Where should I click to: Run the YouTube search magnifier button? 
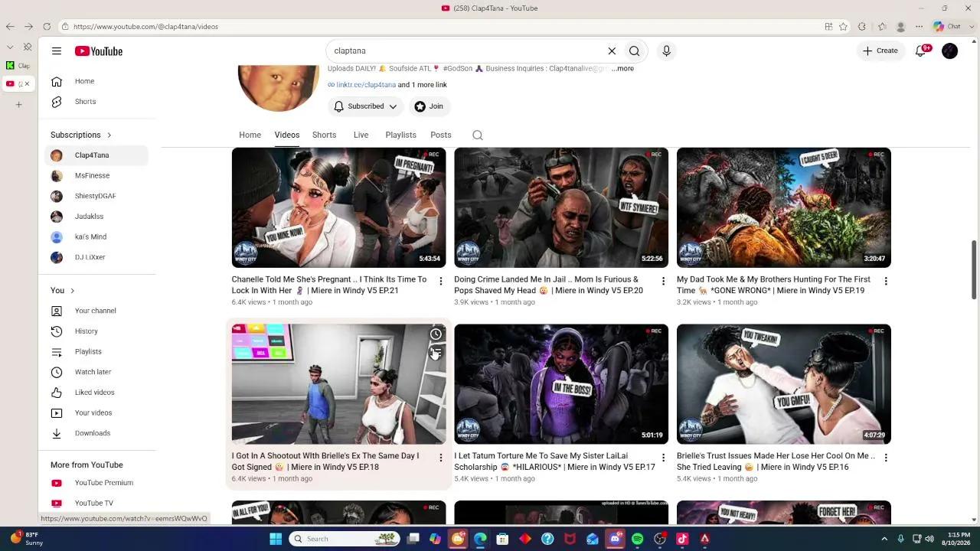[635, 51]
